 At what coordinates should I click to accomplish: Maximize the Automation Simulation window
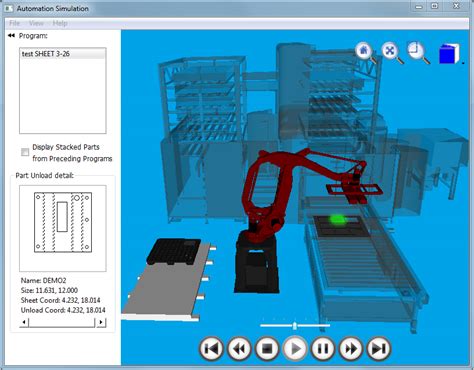435,6
